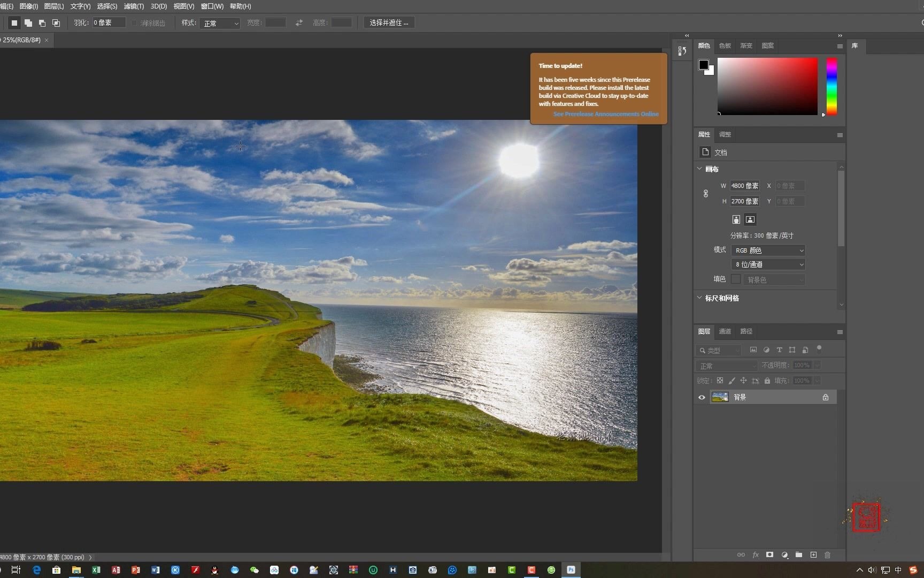Toggle lock image pixels brush icon

click(x=731, y=381)
